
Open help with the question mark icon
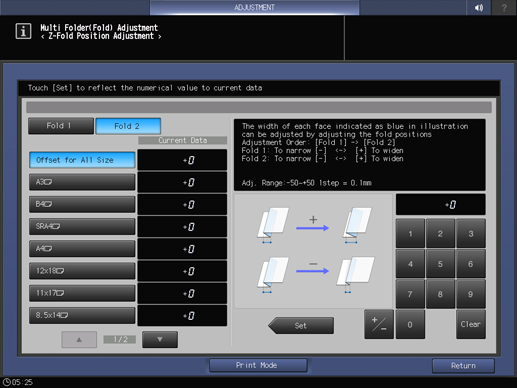pos(504,7)
